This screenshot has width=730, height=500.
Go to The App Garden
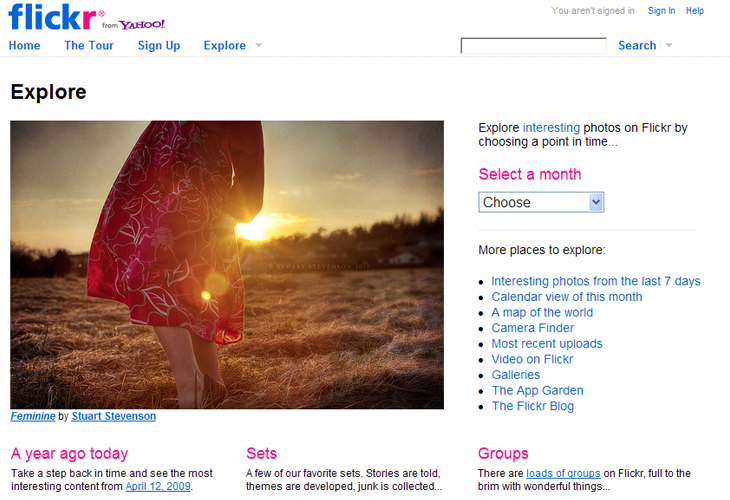tap(537, 390)
